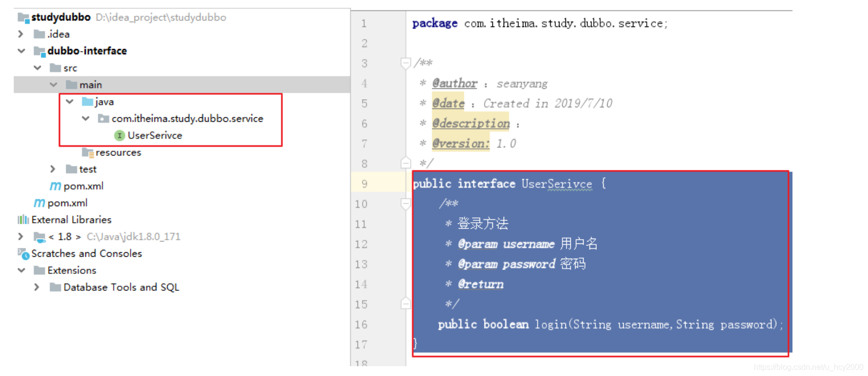Click the main folder icon
The image size is (868, 376).
pos(72,85)
